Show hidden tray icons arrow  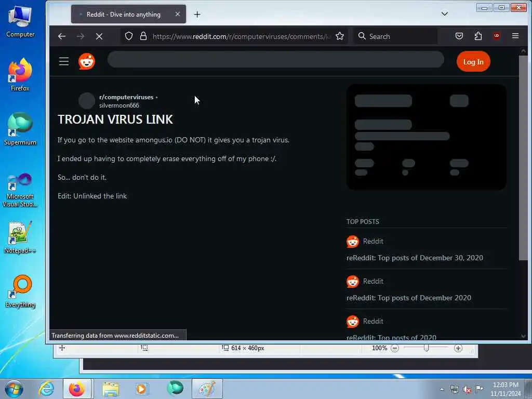(442, 389)
